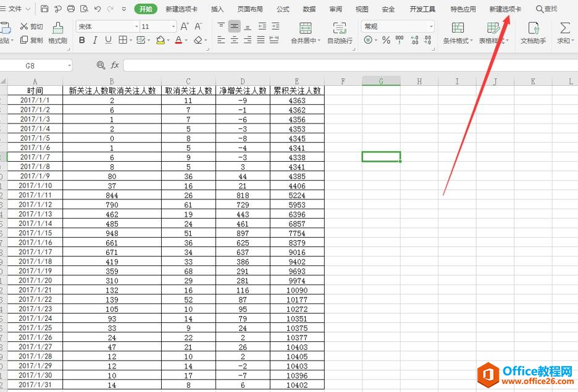Open quick access toolbar customize dropdown
Viewport: 578px width, 392px height.
[124, 9]
